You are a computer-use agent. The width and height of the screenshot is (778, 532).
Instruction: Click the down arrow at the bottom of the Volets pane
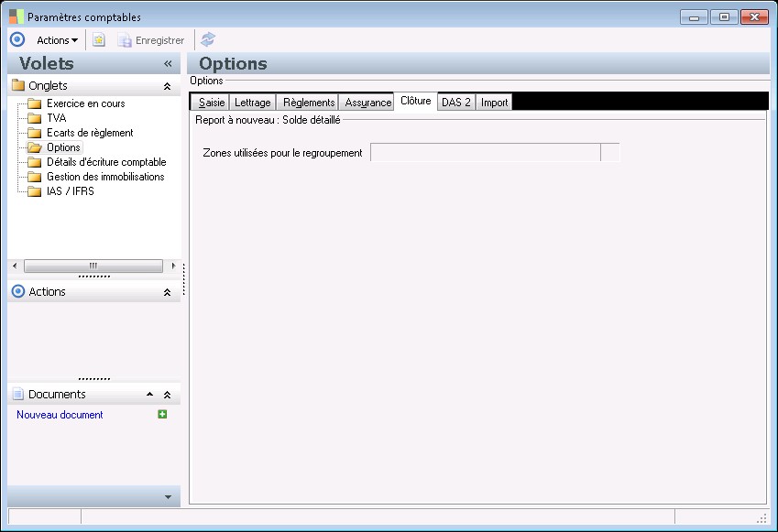pyautogui.click(x=169, y=497)
